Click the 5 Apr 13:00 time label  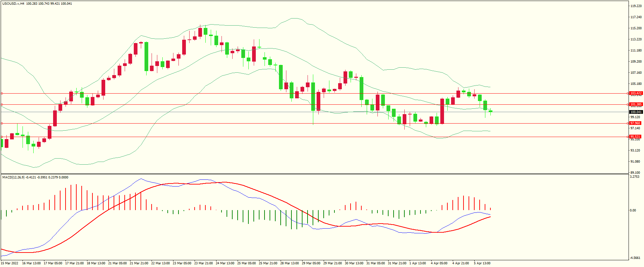point(482,263)
